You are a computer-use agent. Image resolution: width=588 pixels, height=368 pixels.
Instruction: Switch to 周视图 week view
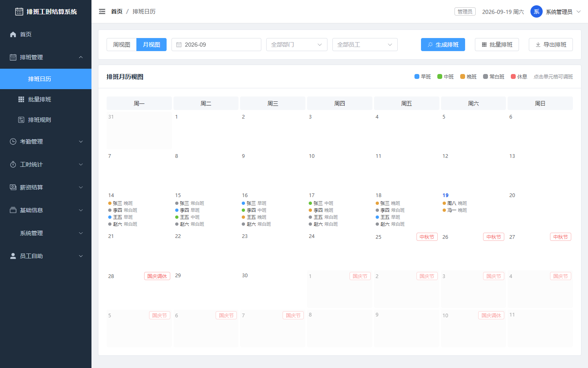[x=122, y=45]
